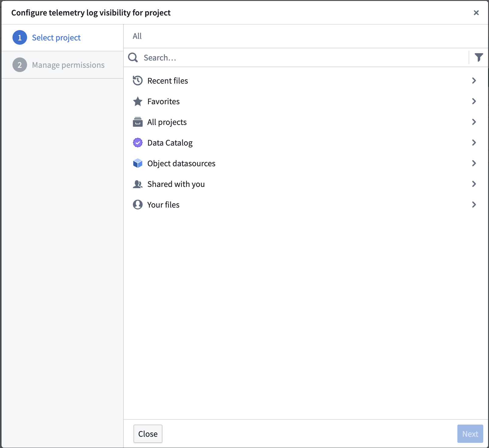Open Shared with you using chevron
The width and height of the screenshot is (489, 448).
coord(473,184)
